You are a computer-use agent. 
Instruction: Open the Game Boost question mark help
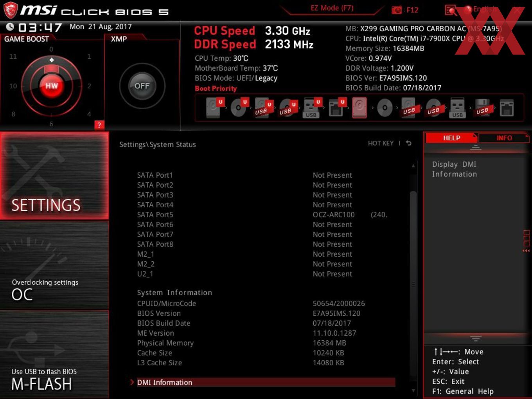(x=99, y=125)
